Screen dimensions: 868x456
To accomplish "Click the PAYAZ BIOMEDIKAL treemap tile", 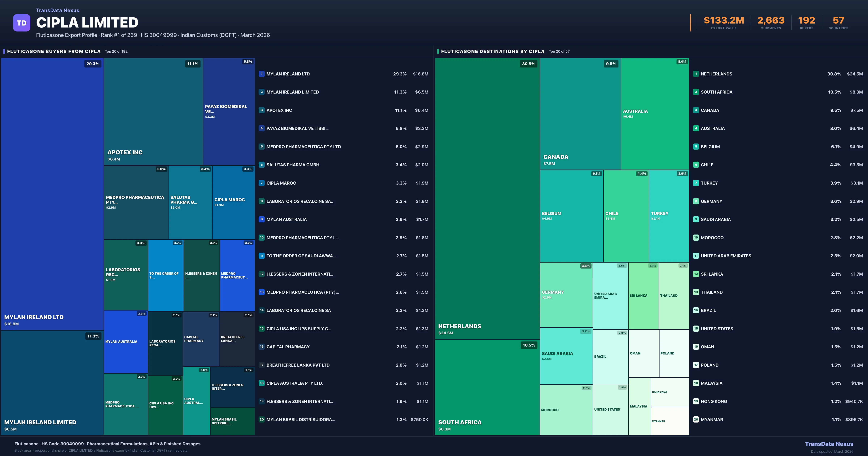I will (228, 111).
